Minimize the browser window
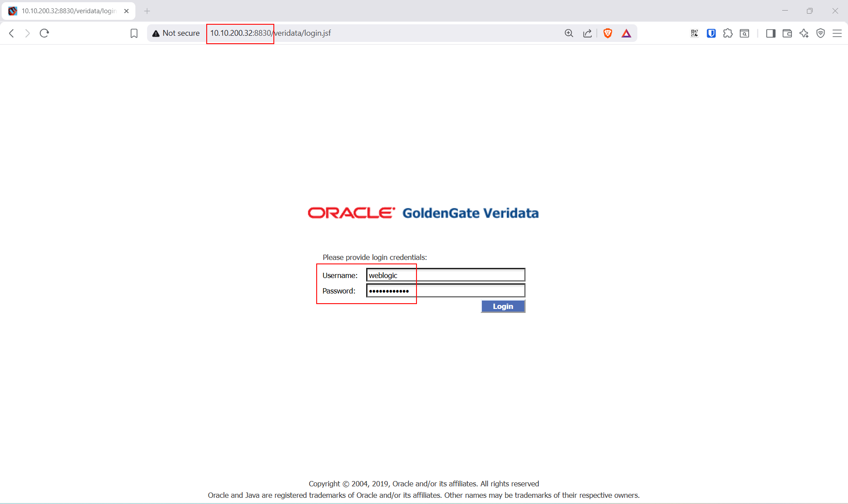This screenshot has width=848, height=504. point(785,11)
